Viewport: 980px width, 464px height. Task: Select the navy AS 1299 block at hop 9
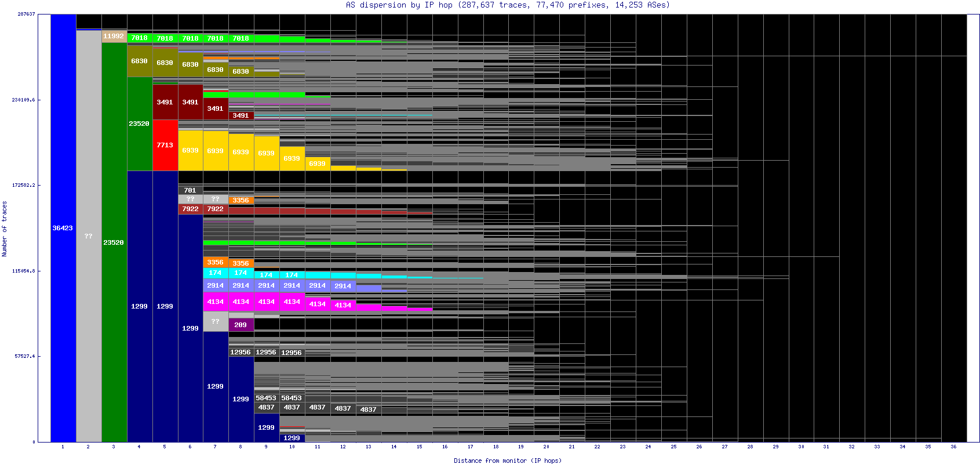click(267, 427)
